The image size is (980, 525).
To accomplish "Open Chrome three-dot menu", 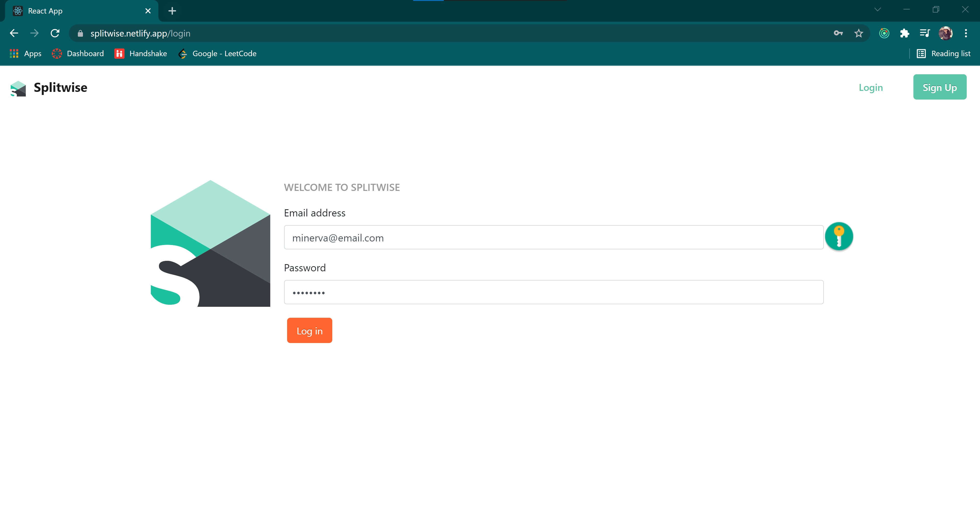I will coord(965,33).
